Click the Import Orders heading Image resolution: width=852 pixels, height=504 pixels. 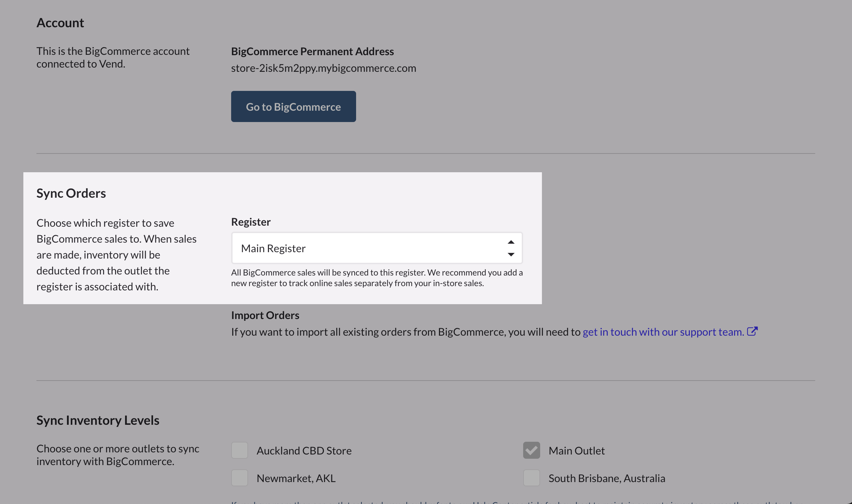click(265, 315)
